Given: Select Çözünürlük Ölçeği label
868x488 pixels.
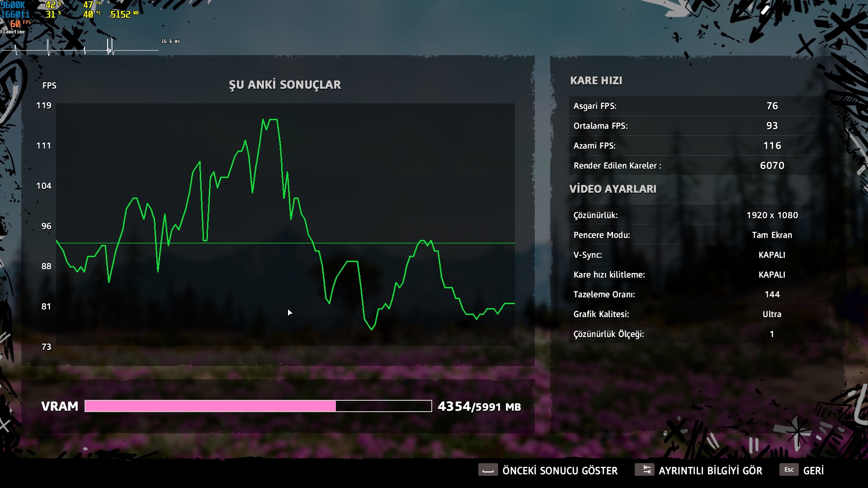Looking at the screenshot, I should point(609,334).
